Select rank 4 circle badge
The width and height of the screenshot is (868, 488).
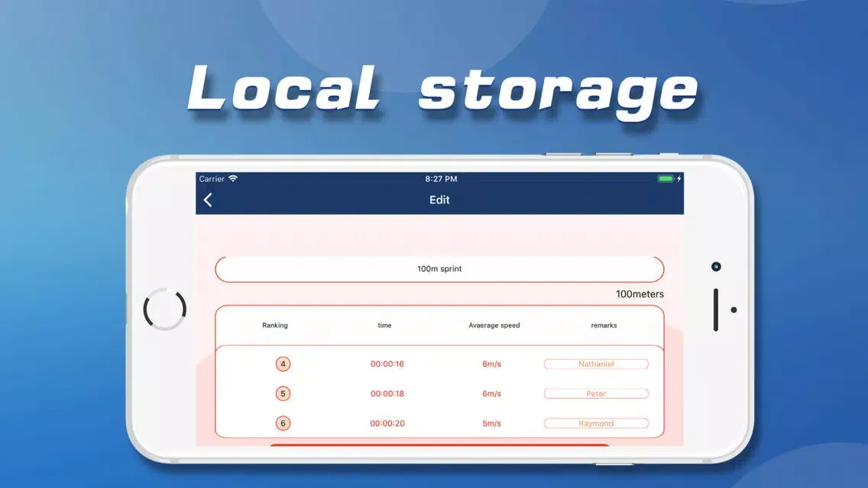[x=283, y=364]
